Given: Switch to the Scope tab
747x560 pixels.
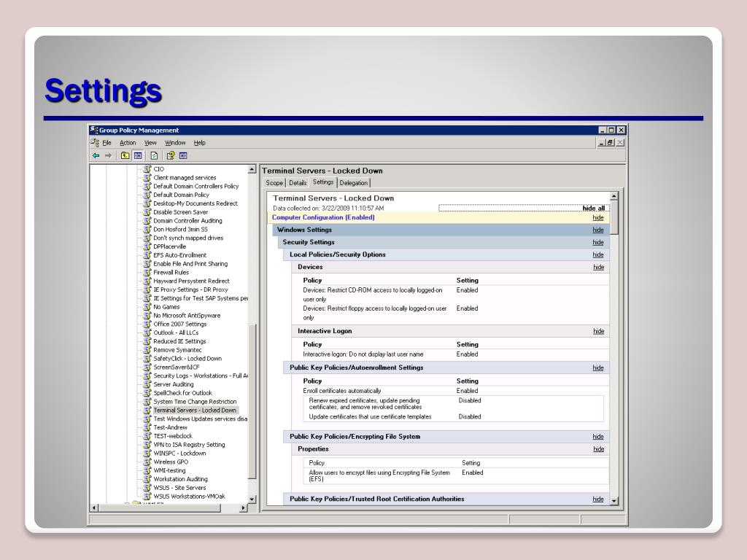Looking at the screenshot, I should [x=274, y=183].
